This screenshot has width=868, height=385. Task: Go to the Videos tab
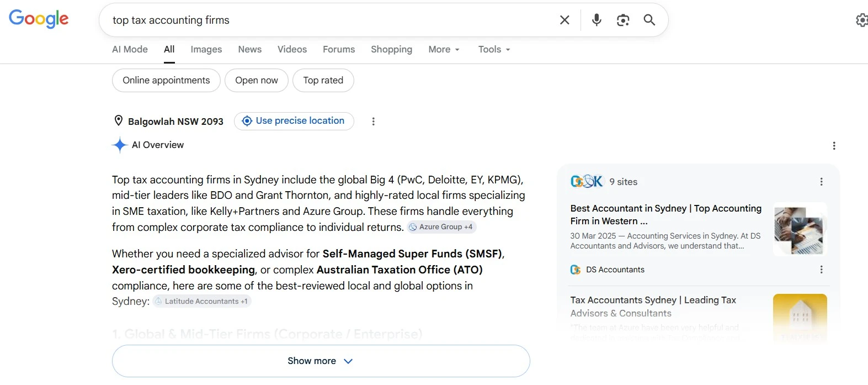coord(292,49)
